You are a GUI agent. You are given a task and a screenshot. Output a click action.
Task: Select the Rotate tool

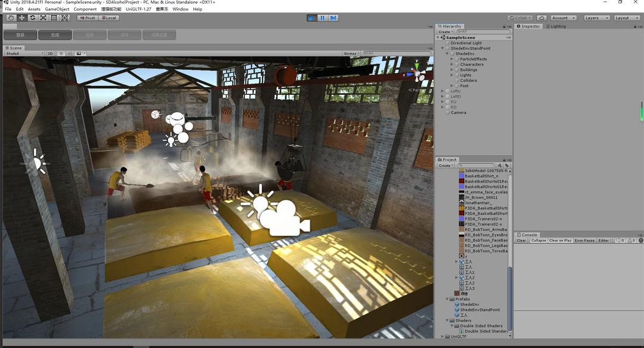point(32,18)
